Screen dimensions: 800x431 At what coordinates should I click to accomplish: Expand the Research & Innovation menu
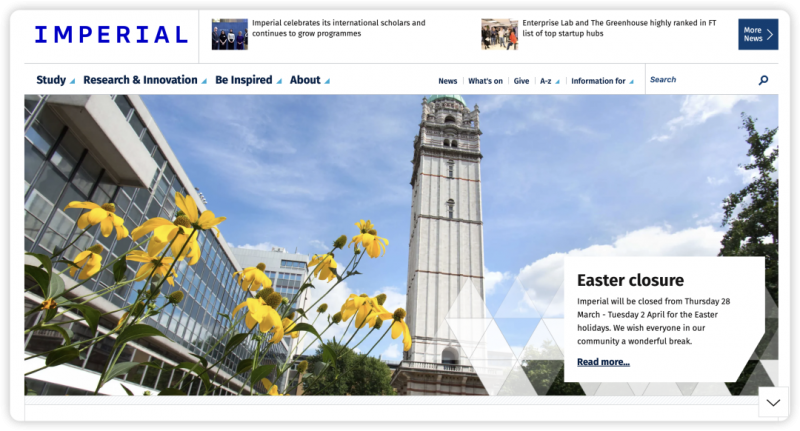coord(145,80)
